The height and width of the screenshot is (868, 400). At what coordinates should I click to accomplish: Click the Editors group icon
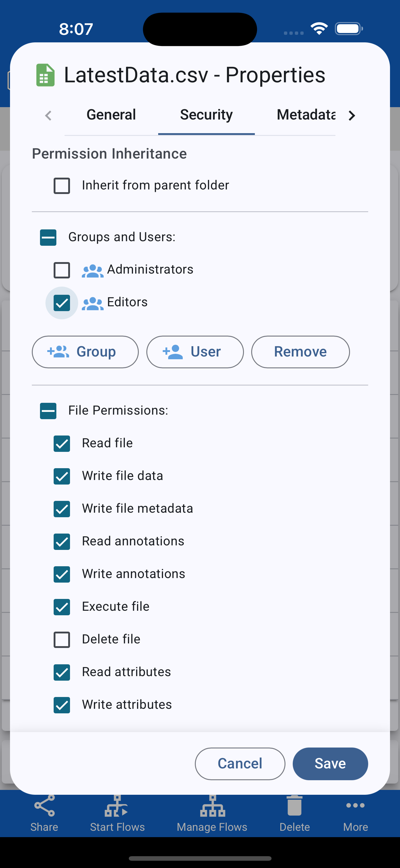click(93, 303)
